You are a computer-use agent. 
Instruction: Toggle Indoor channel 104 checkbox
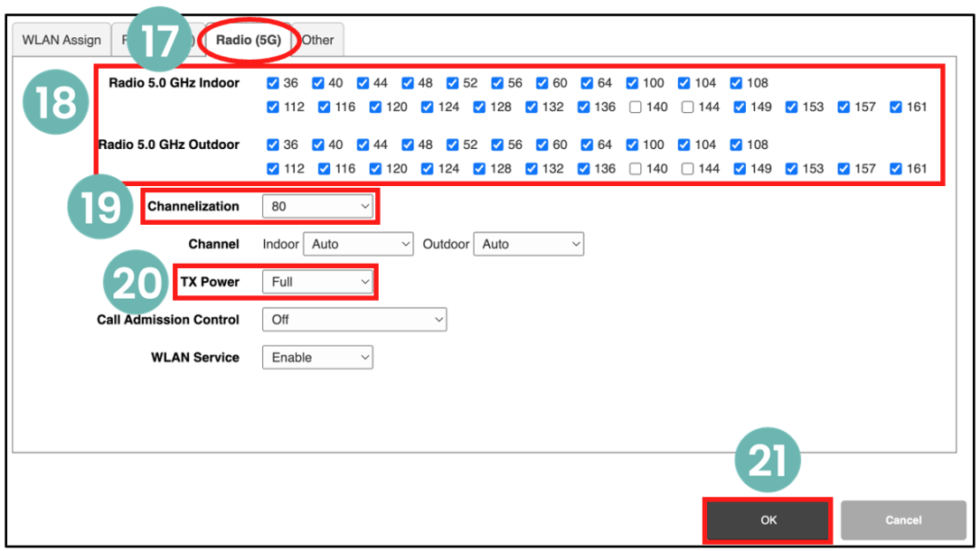click(683, 83)
